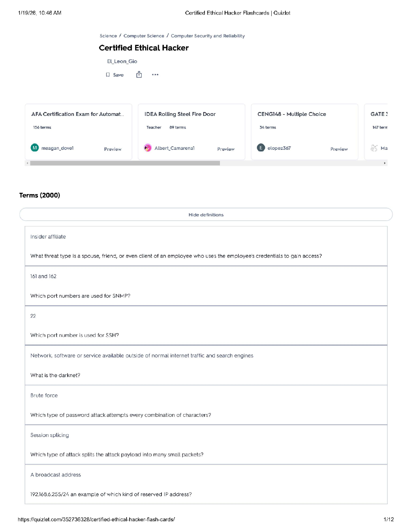Preview the AFA Certification Exam set
Screen dimensions: 411x532
[x=112, y=149]
